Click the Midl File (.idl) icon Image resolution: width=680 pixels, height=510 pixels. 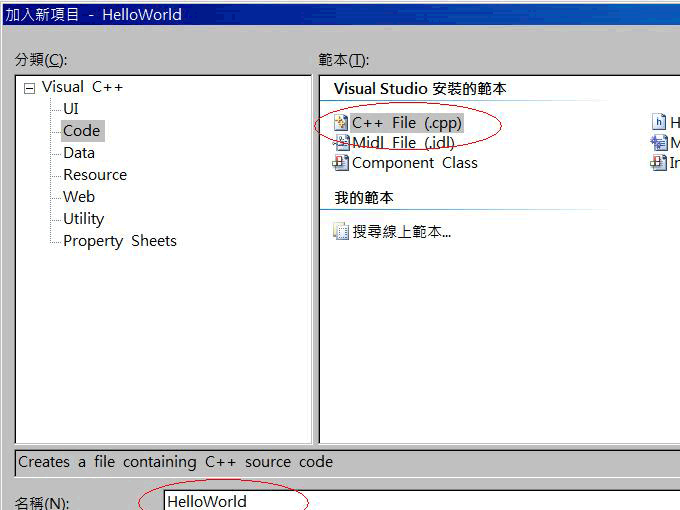342,142
